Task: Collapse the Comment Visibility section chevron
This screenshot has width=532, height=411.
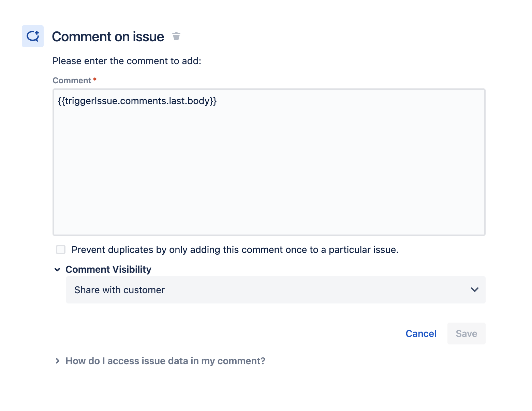Action: (57, 270)
